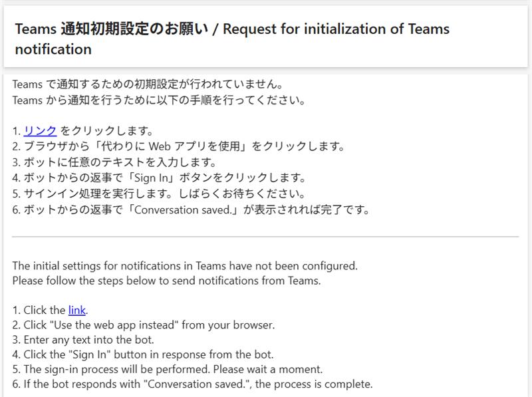This screenshot has width=532, height=397.
Task: Click English step 6 about "Conversation saved."
Action: coord(192,384)
